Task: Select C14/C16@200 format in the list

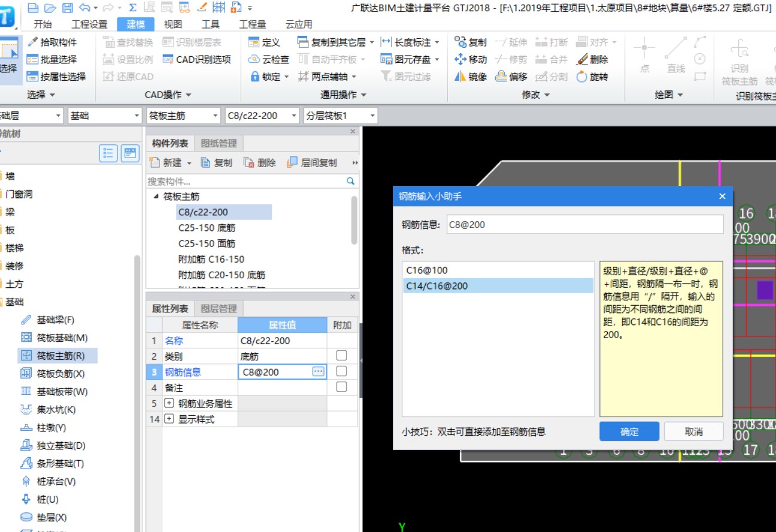Action: [x=498, y=286]
